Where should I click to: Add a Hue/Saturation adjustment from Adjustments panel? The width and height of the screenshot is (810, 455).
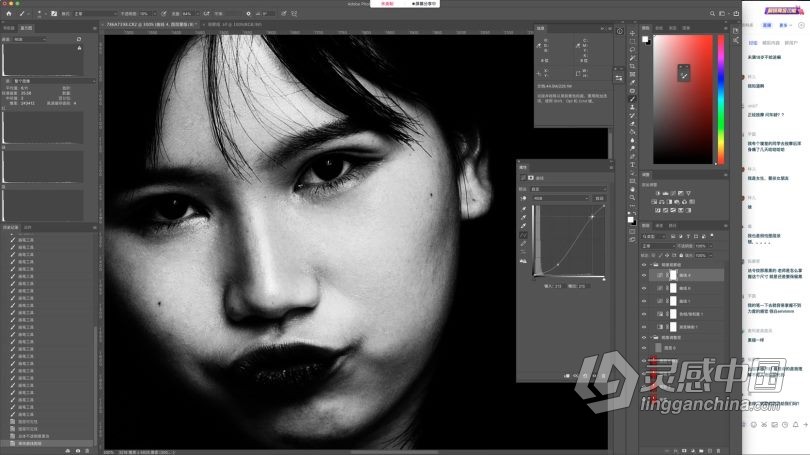click(654, 202)
